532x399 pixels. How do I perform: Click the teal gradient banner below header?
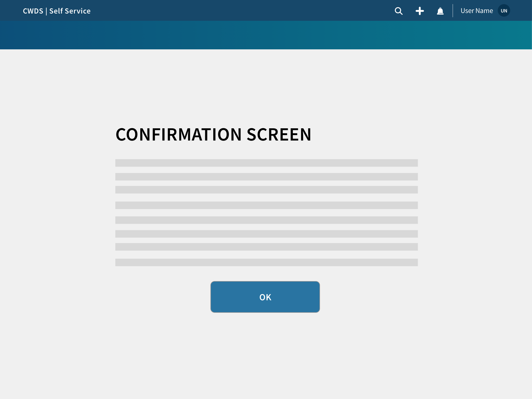tap(266, 35)
